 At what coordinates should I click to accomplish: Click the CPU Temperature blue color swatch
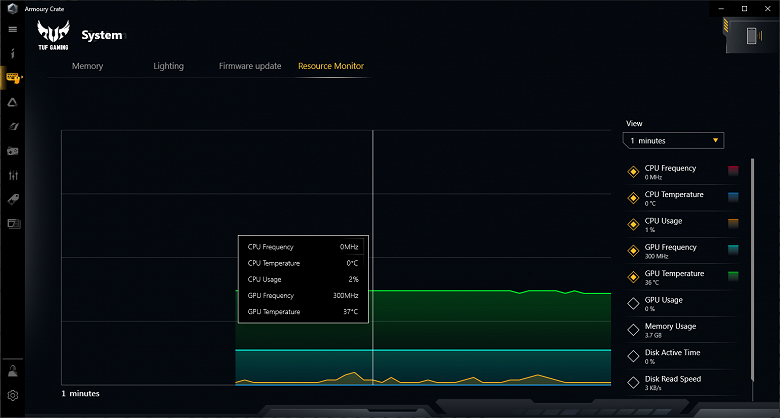[733, 197]
